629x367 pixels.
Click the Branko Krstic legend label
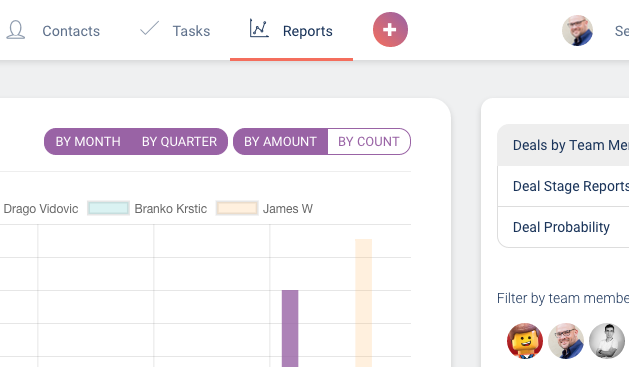tap(171, 209)
